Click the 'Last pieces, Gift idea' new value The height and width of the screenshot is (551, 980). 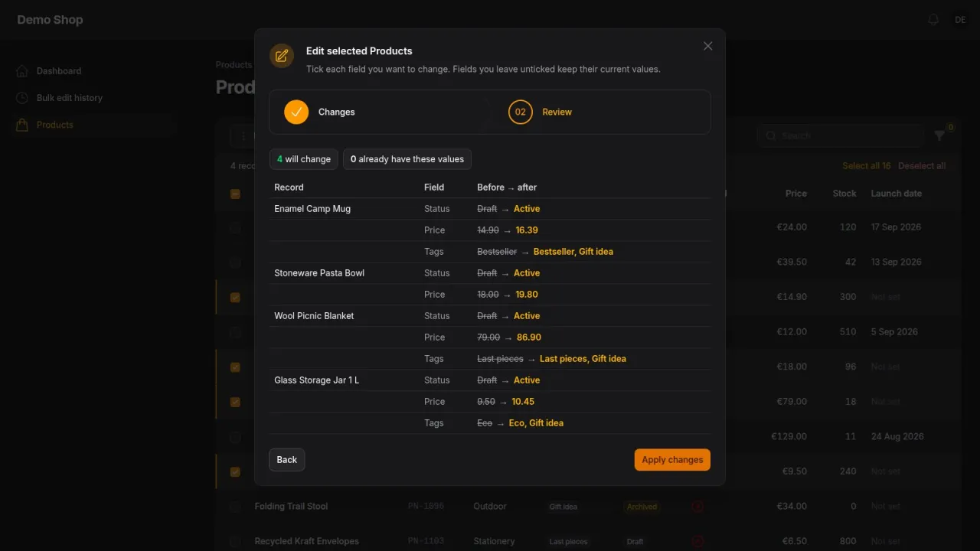click(x=583, y=359)
